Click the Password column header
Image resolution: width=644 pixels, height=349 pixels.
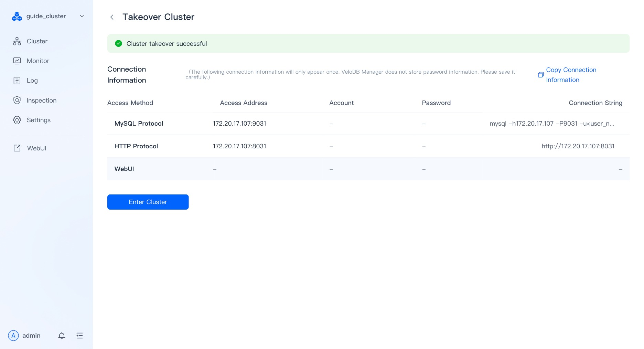pos(436,103)
